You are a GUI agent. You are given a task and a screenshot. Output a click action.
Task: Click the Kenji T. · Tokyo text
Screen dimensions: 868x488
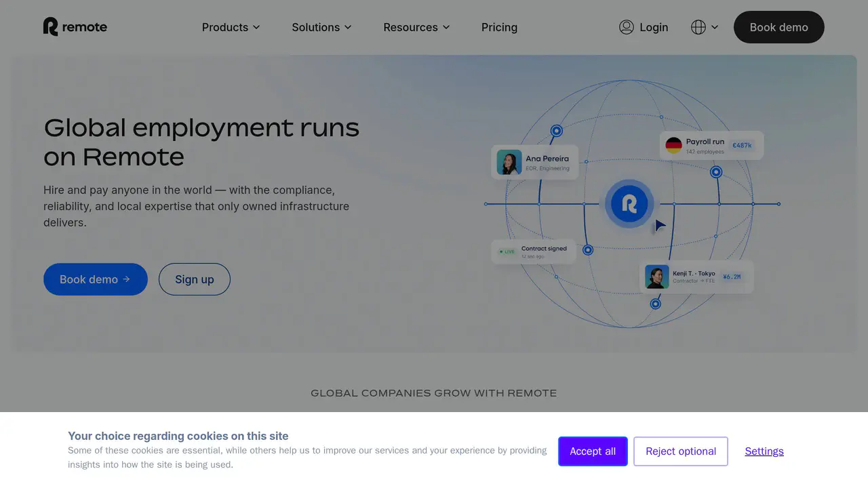click(694, 273)
